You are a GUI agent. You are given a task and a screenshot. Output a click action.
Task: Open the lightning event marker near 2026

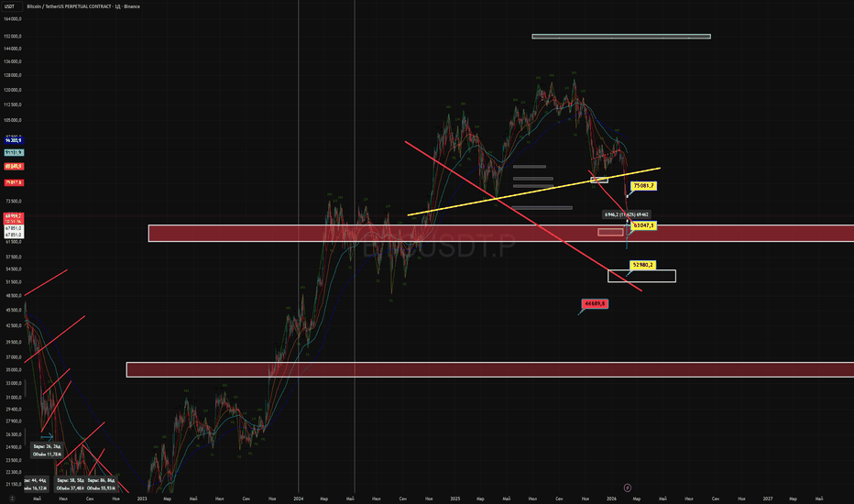(x=628, y=488)
